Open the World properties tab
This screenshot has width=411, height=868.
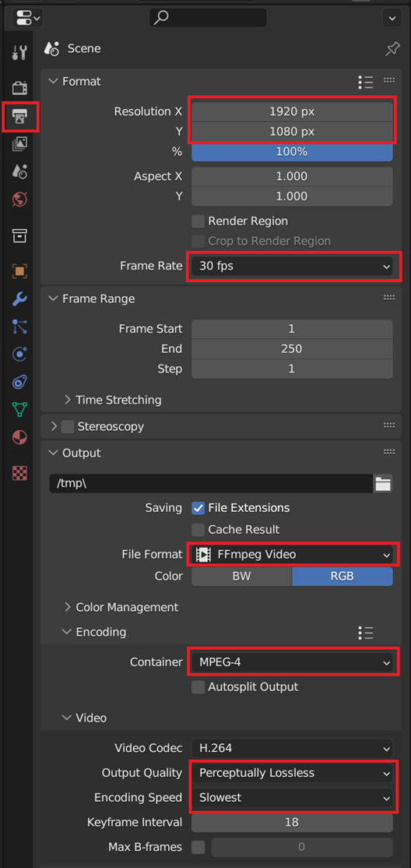point(19,199)
